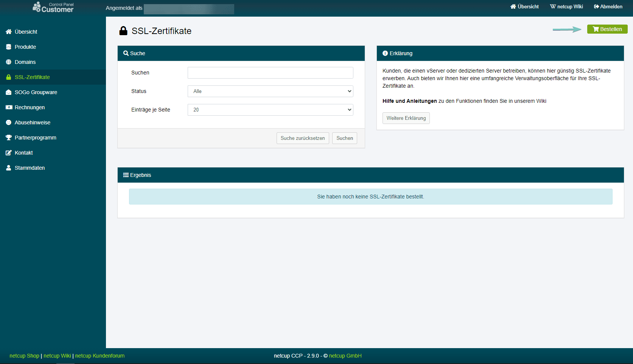The width and height of the screenshot is (633, 364).
Task: Select the Partnerprogramm trophy icon
Action: point(8,138)
